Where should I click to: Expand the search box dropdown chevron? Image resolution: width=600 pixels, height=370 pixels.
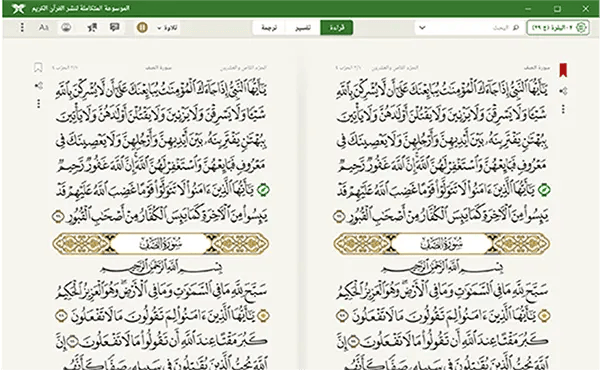tap(422, 28)
